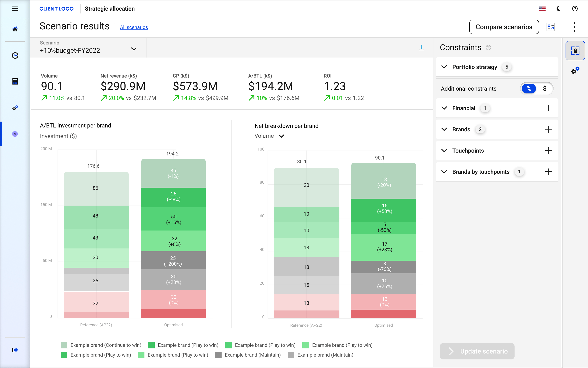
Task: Open the calculator sidebar icon
Action: tap(15, 81)
